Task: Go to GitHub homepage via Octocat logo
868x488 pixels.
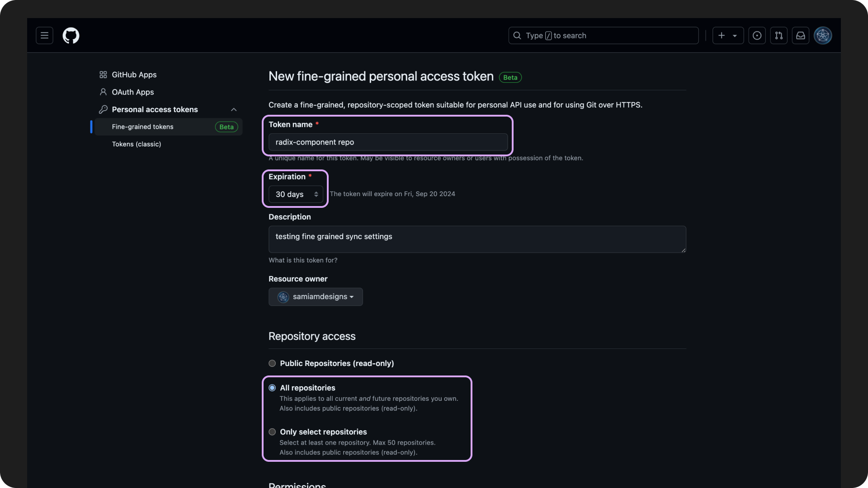Action: [x=71, y=35]
